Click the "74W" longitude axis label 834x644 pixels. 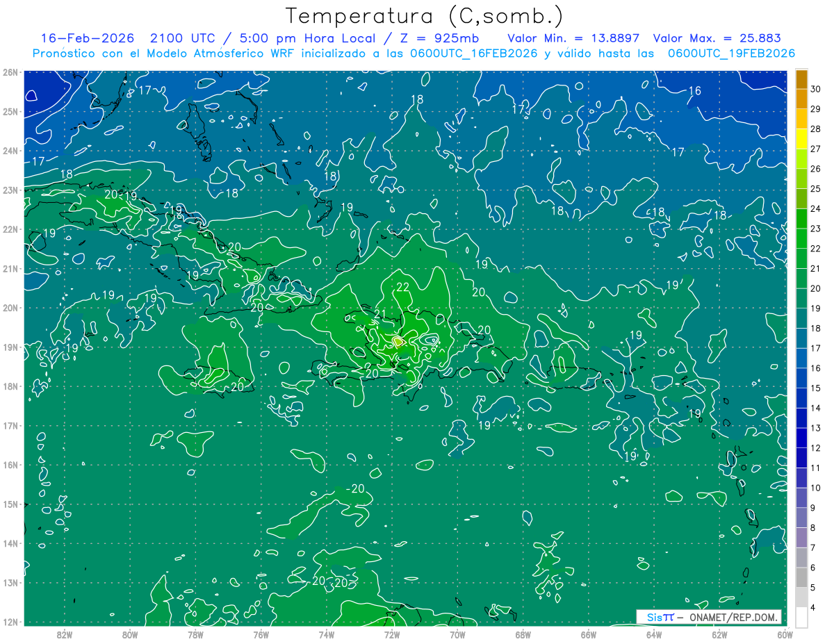pos(326,634)
